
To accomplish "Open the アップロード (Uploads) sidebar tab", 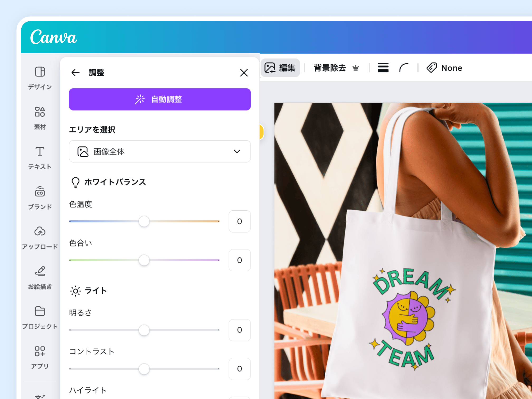I will (40, 238).
